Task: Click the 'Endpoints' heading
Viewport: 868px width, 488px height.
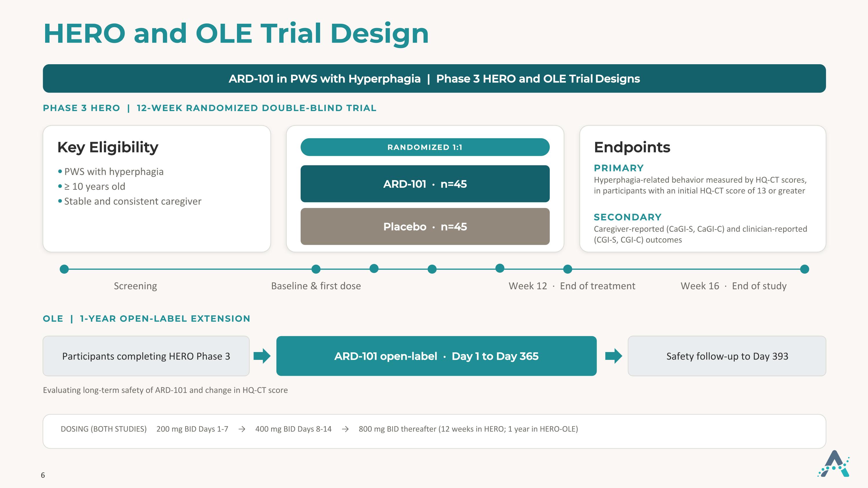Action: coord(632,148)
